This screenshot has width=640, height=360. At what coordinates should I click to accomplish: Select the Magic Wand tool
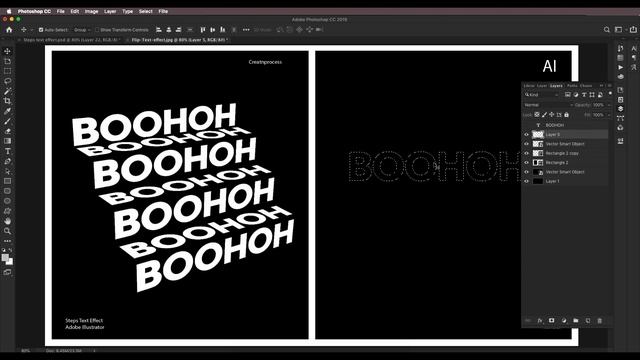pyautogui.click(x=7, y=91)
